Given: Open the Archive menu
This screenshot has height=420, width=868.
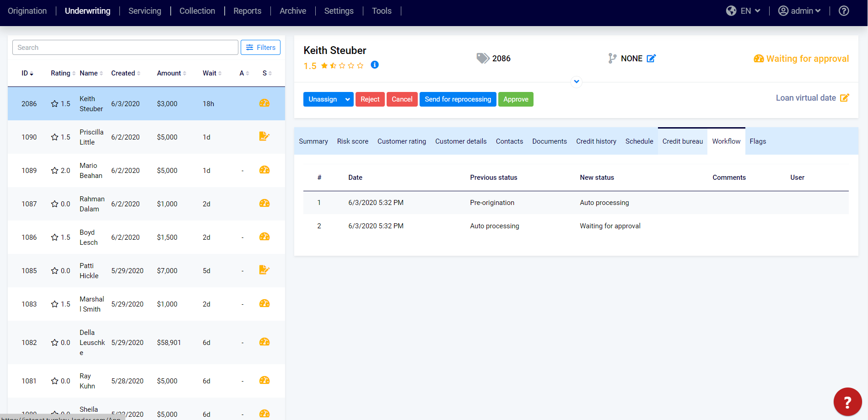Looking at the screenshot, I should tap(293, 11).
